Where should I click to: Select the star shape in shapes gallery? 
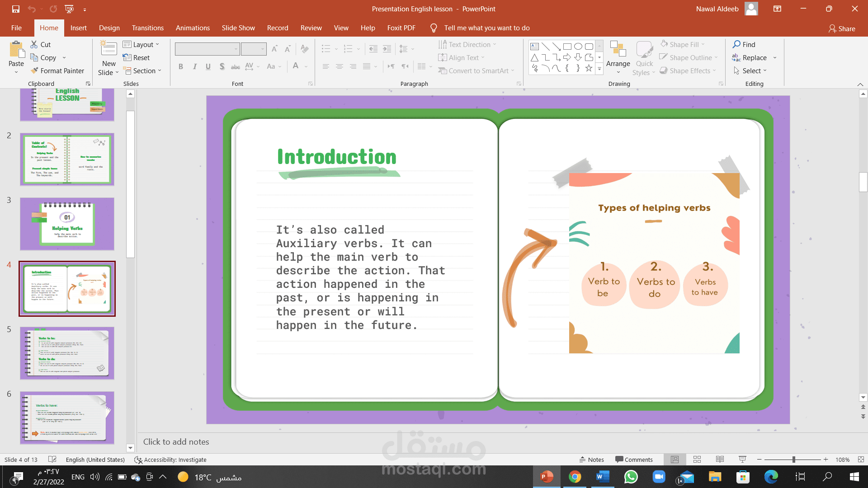(589, 68)
